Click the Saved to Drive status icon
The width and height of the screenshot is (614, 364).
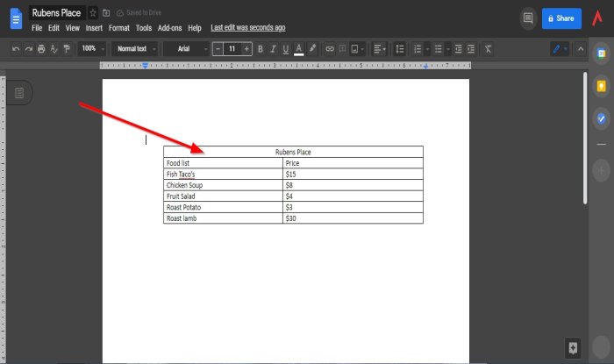120,13
